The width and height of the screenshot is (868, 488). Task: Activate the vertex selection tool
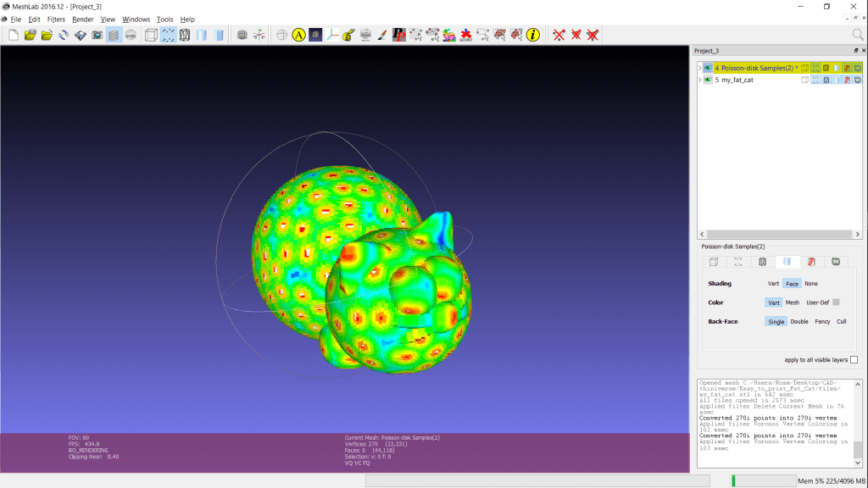(481, 35)
